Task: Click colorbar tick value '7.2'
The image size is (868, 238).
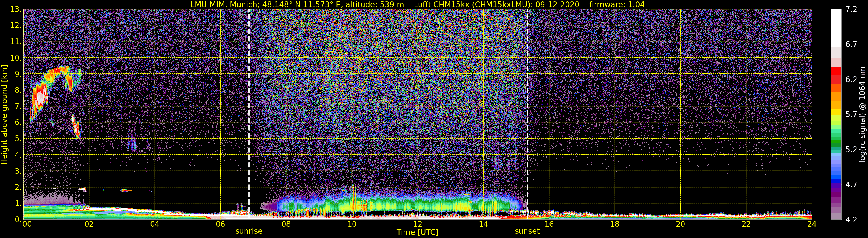Action: (851, 10)
